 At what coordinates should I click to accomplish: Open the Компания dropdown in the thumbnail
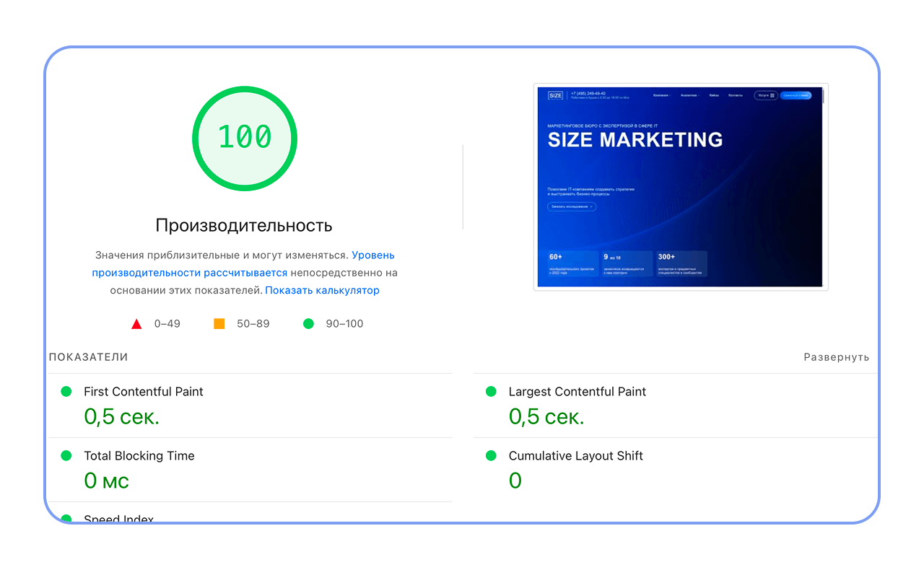[x=662, y=95]
